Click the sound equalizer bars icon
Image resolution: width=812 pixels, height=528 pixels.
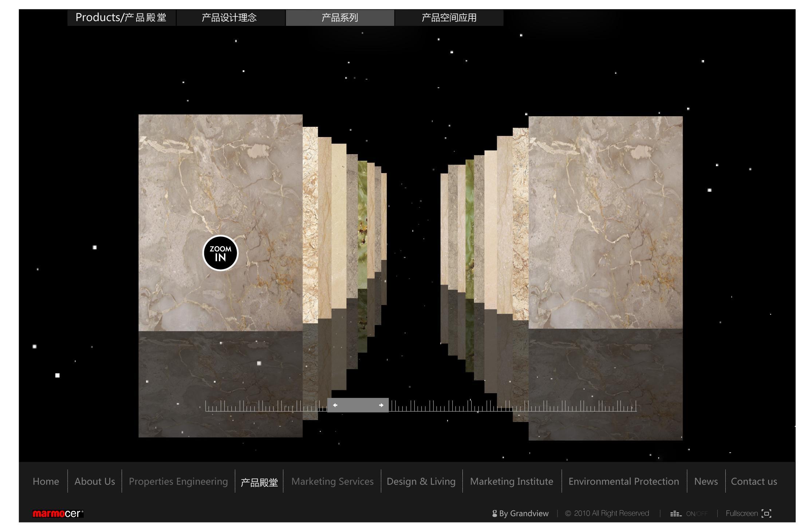675,514
